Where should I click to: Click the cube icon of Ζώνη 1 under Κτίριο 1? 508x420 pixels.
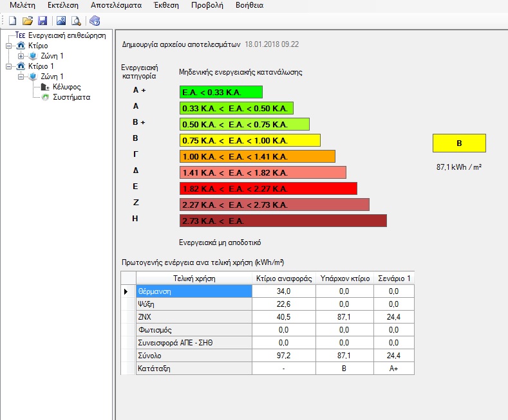coord(33,77)
